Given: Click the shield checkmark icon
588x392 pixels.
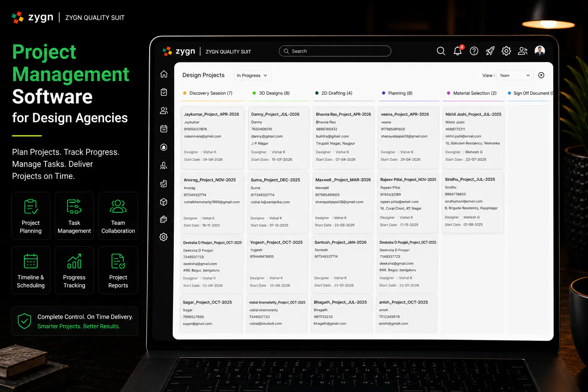Looking at the screenshot, I should [24, 321].
